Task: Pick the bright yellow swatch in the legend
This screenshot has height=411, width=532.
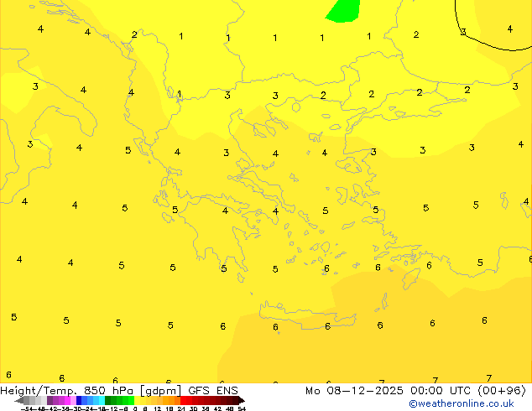Action: pos(137,400)
